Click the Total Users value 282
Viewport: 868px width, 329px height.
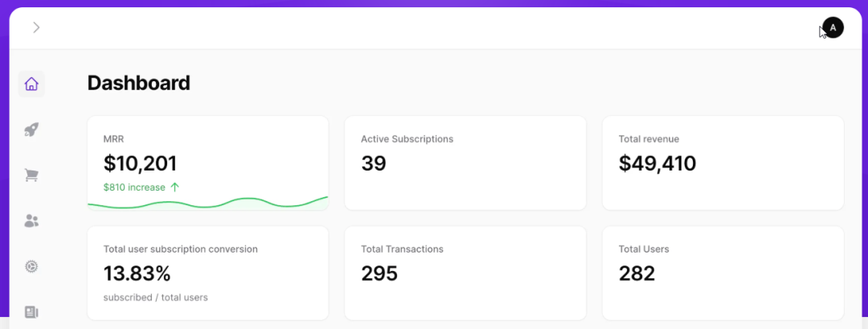[637, 273]
